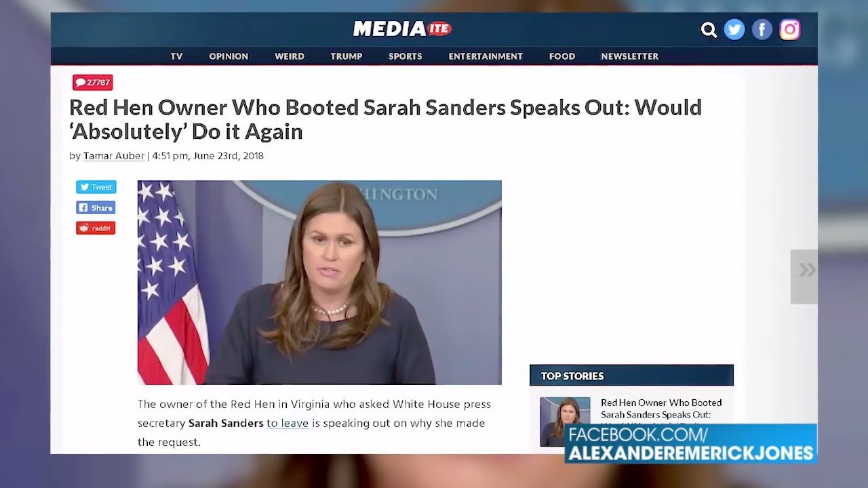
Task: Select the Opinion section
Action: click(x=229, y=56)
